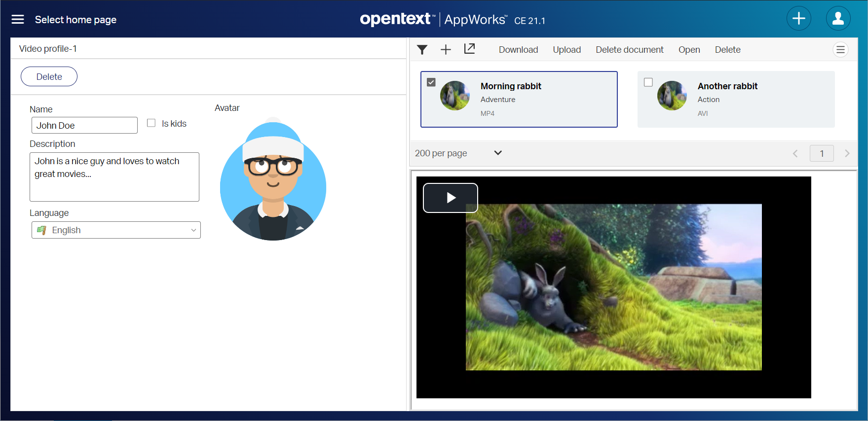Click the Another rabbit title
Viewport: 868px width, 421px height.
(727, 86)
